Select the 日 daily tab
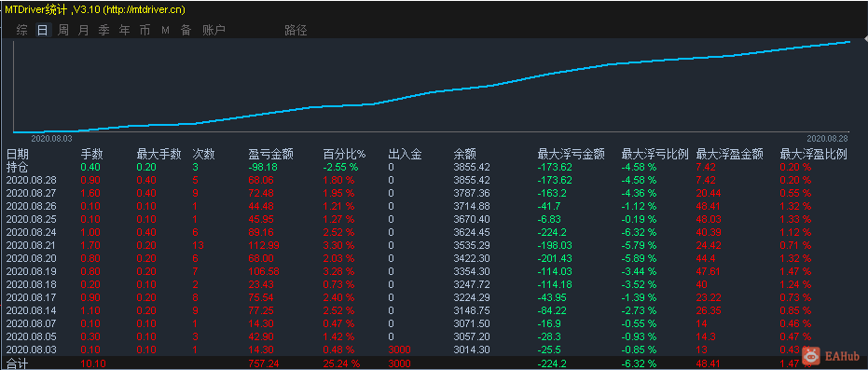Screen dimensions: 868x370 (x=43, y=31)
